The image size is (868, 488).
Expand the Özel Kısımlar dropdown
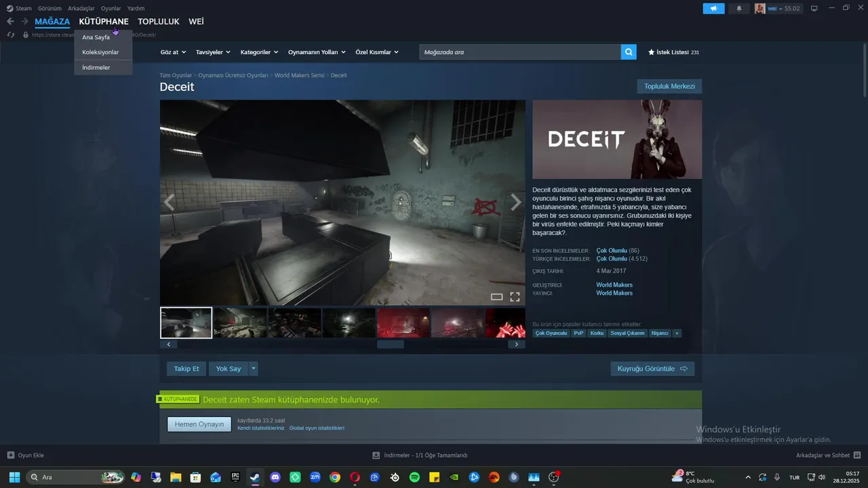pos(377,52)
